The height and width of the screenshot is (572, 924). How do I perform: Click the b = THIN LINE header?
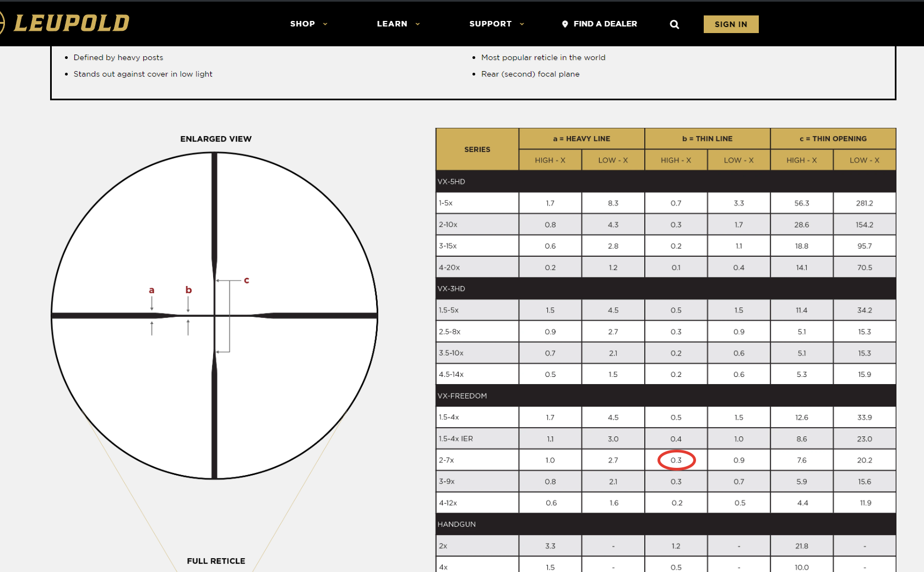click(x=707, y=139)
